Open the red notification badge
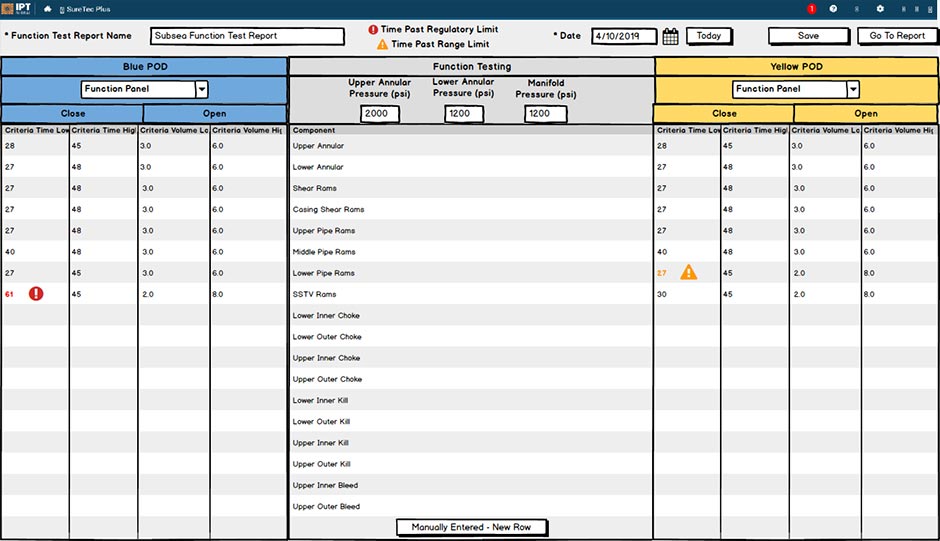940x541 pixels. [811, 9]
